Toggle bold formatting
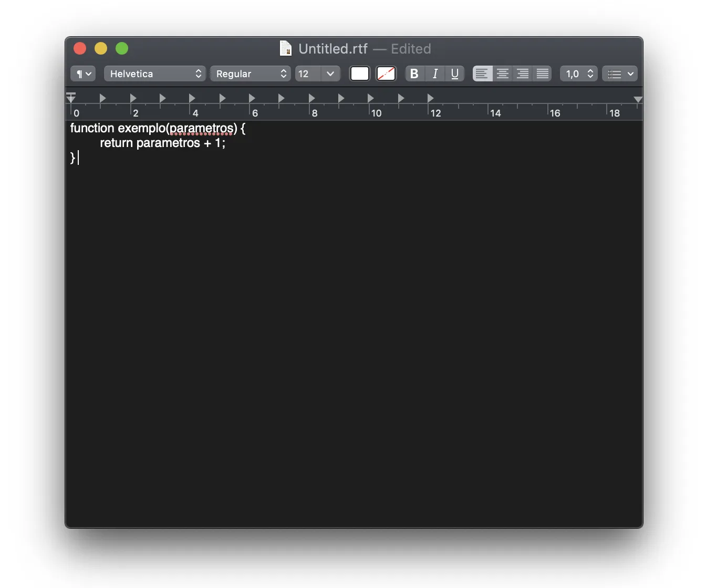727x588 pixels. pyautogui.click(x=414, y=73)
